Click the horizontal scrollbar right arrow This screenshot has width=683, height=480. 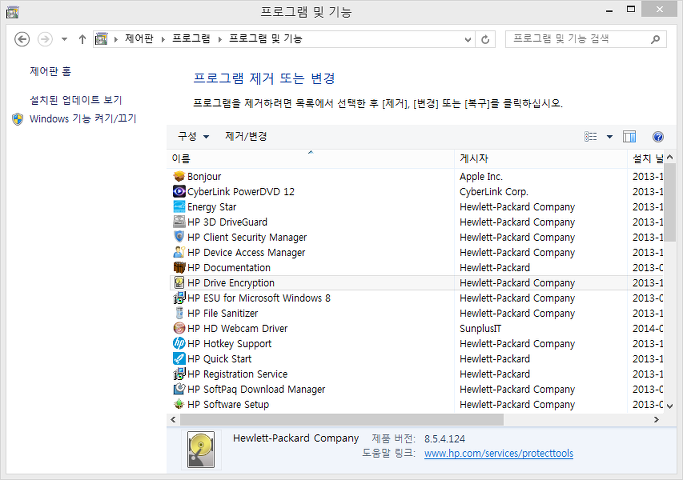click(x=656, y=420)
